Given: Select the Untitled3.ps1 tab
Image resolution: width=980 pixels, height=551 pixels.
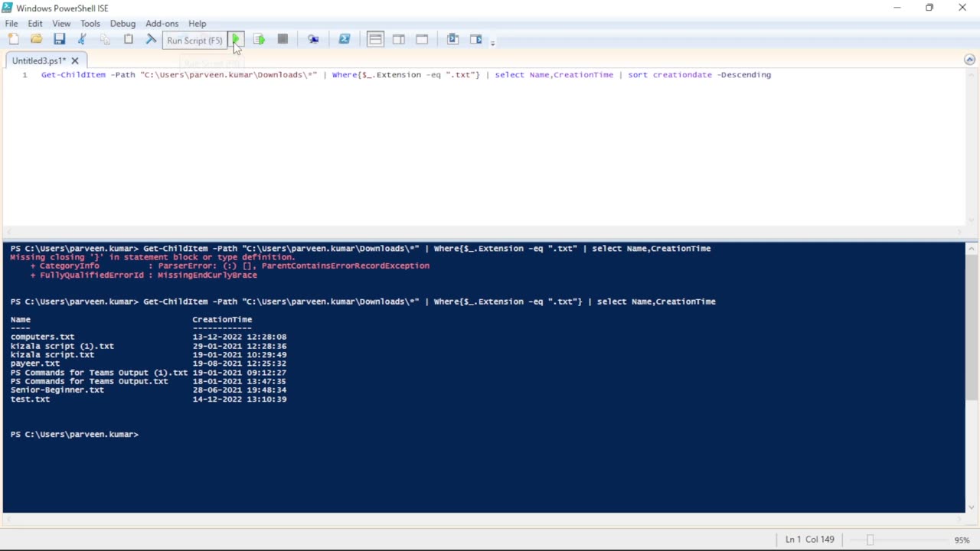Looking at the screenshot, I should pos(39,60).
